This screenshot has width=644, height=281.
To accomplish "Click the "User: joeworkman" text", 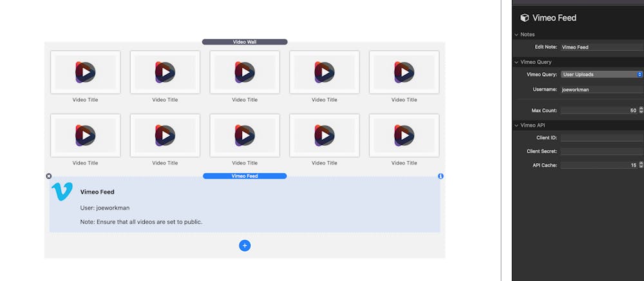I will coord(105,208).
